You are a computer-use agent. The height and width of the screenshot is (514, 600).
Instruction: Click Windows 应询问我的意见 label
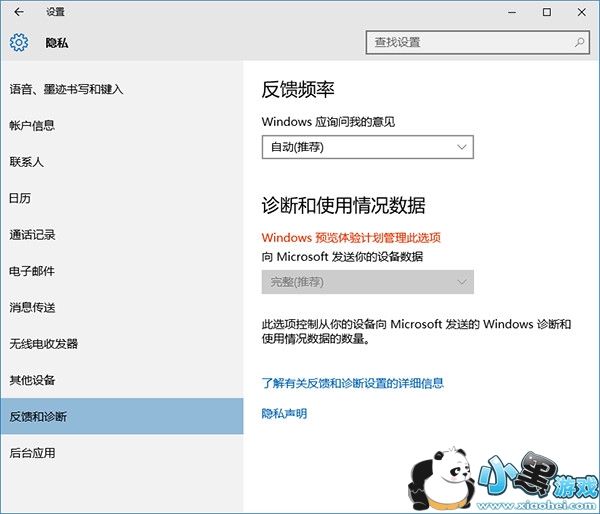tap(328, 122)
